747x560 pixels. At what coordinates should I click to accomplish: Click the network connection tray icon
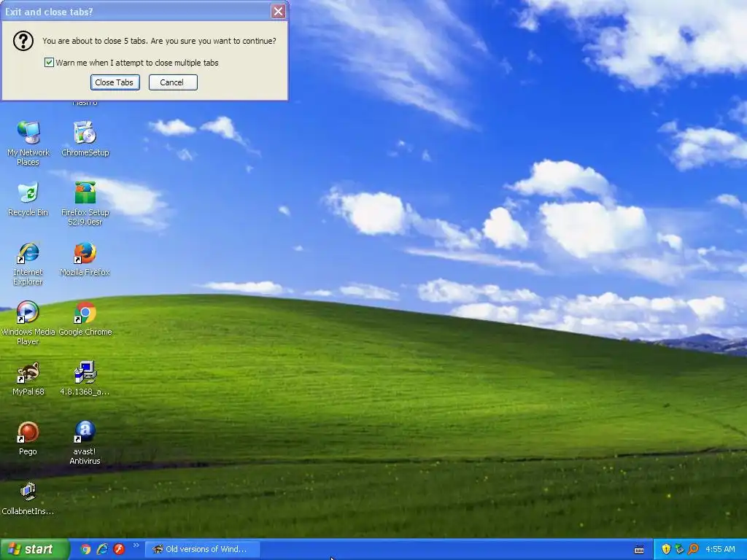point(680,549)
